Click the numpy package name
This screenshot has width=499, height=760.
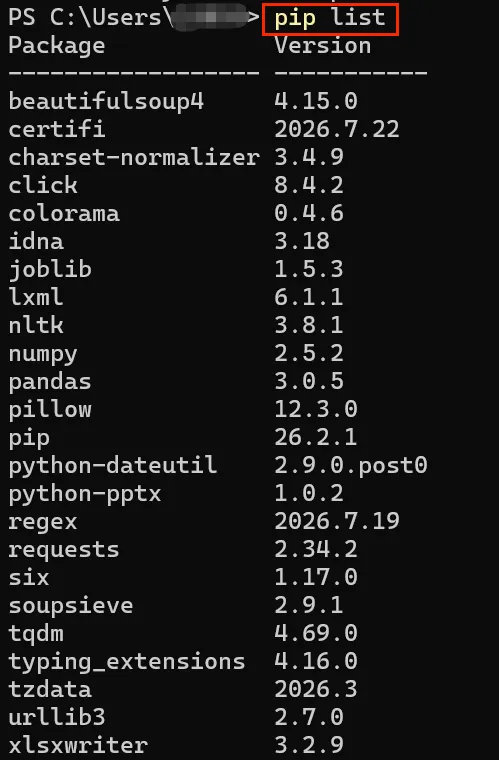pyautogui.click(x=43, y=355)
